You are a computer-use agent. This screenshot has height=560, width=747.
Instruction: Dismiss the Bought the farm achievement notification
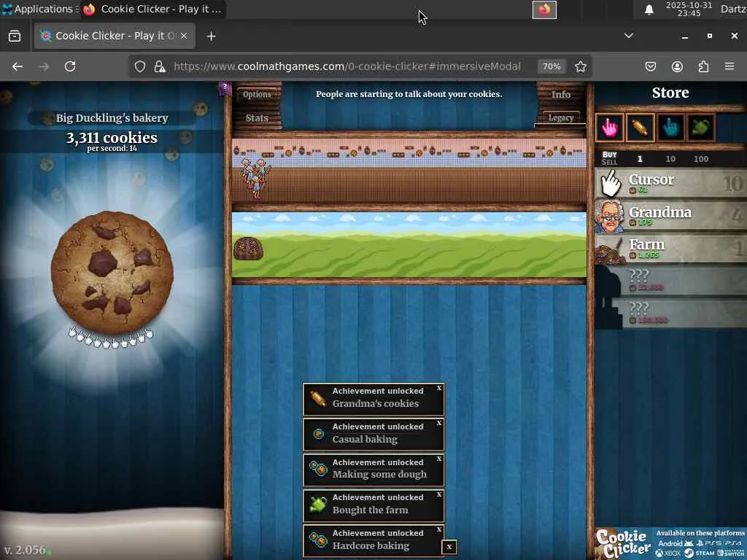coord(438,494)
